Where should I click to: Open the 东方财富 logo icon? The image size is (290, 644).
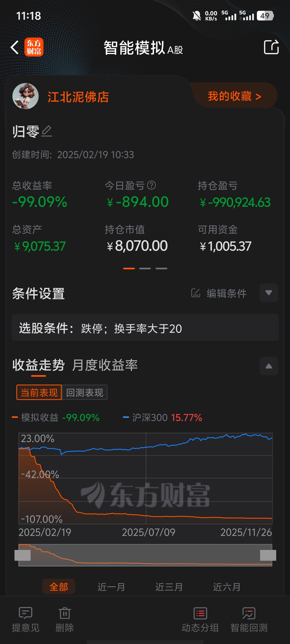[x=34, y=47]
